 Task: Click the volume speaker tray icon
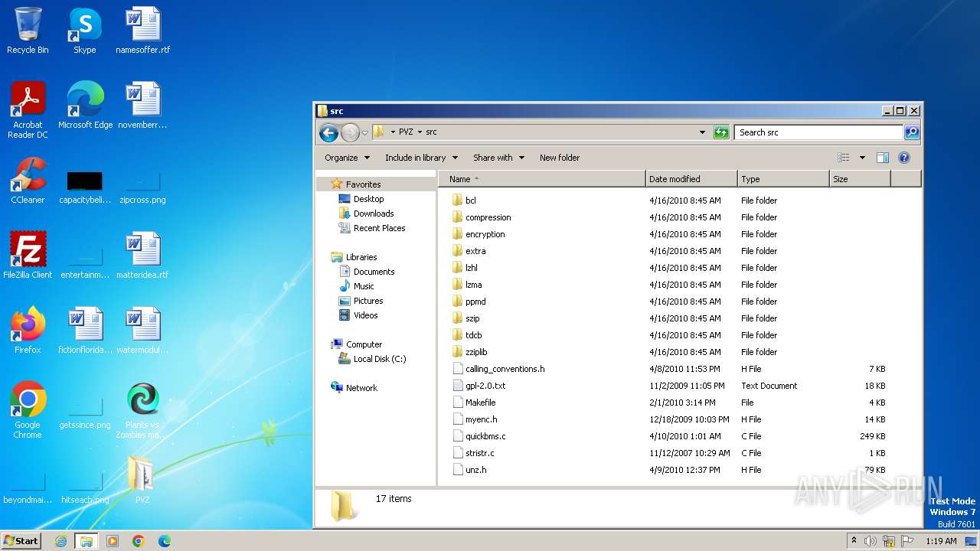click(x=870, y=541)
